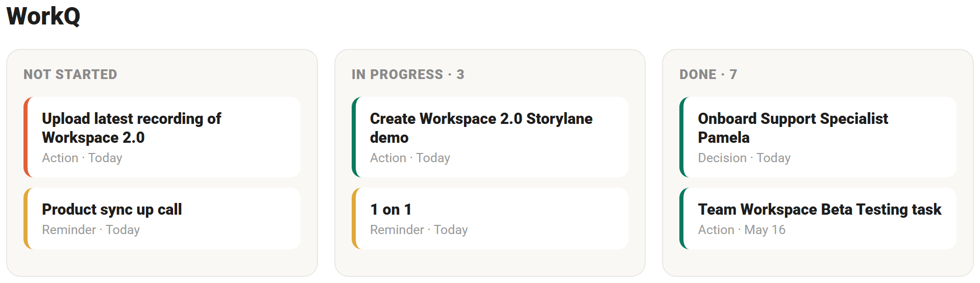The height and width of the screenshot is (283, 980).
Task: Click the Decision · Today label
Action: click(x=744, y=158)
